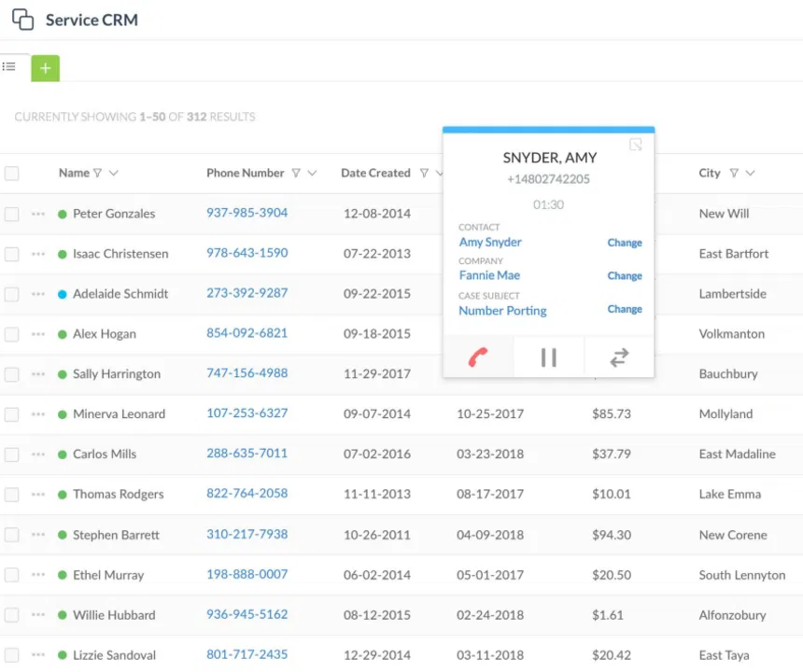Filter the Name column
This screenshot has height=672, width=803.
97,173
